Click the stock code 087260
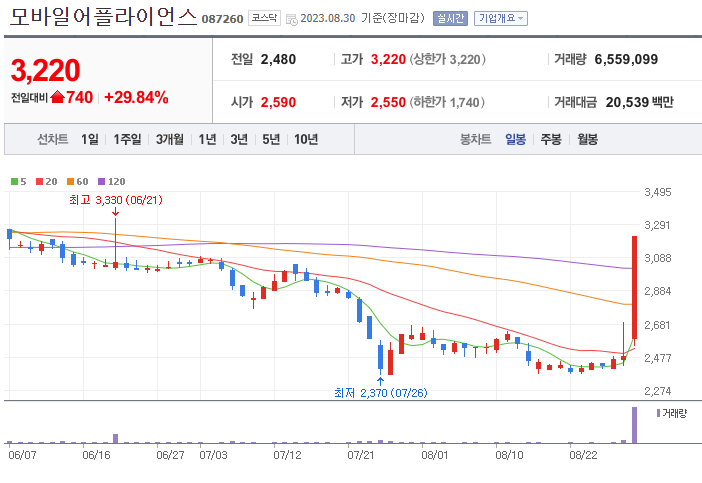702x483 pixels. click(x=223, y=19)
